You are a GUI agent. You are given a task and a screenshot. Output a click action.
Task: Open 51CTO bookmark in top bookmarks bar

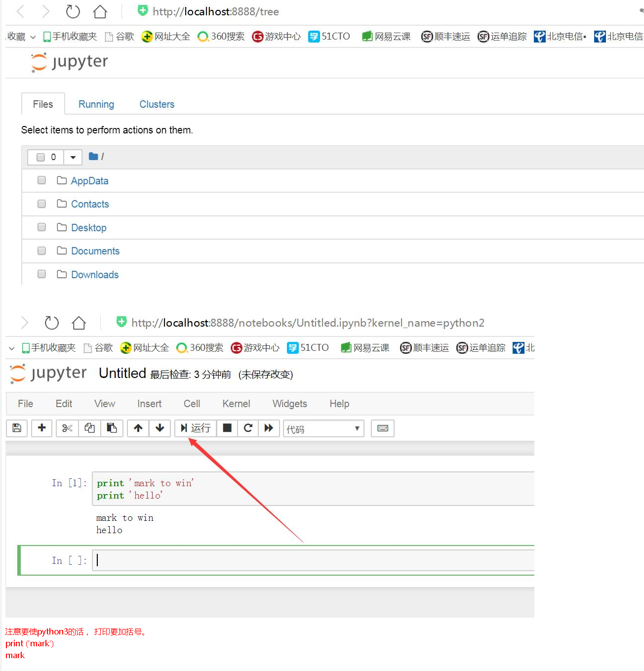329,37
